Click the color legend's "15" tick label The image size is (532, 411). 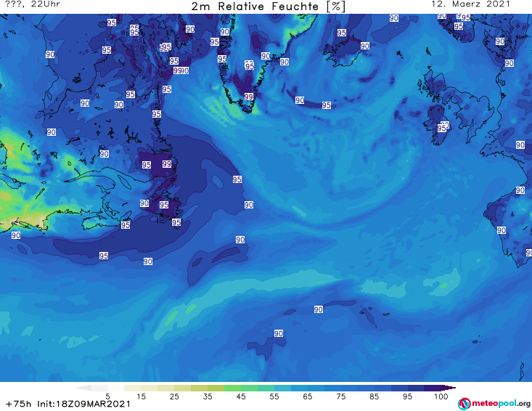pyautogui.click(x=141, y=396)
